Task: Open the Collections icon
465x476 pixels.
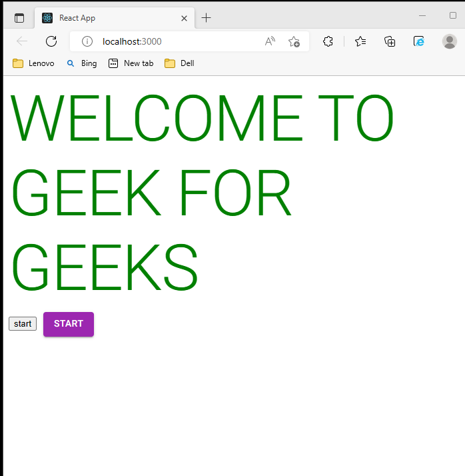Action: click(x=390, y=41)
